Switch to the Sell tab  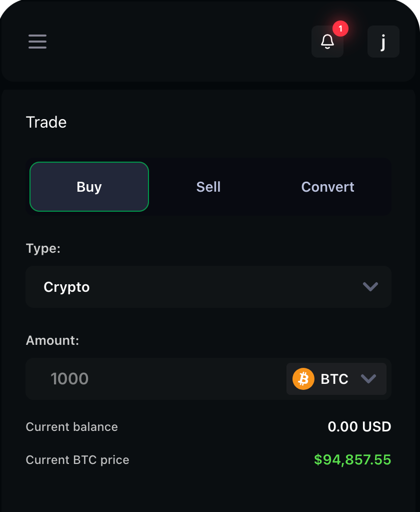208,187
